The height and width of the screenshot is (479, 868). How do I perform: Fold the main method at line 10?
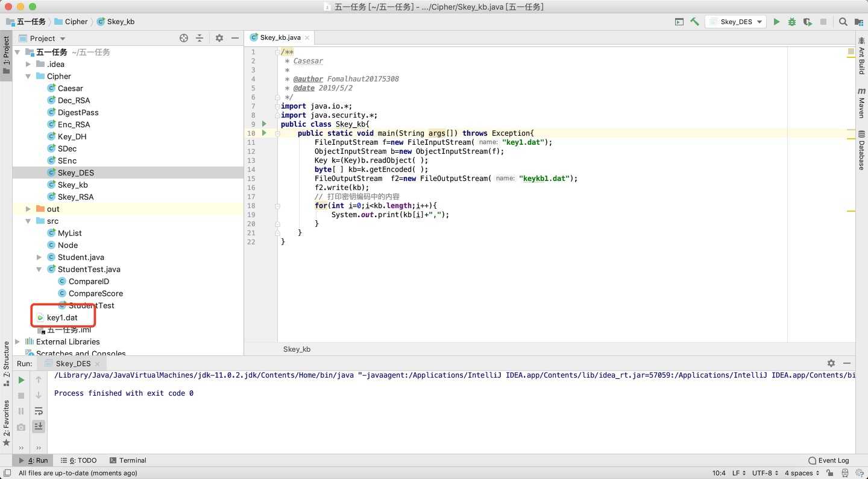click(x=277, y=133)
